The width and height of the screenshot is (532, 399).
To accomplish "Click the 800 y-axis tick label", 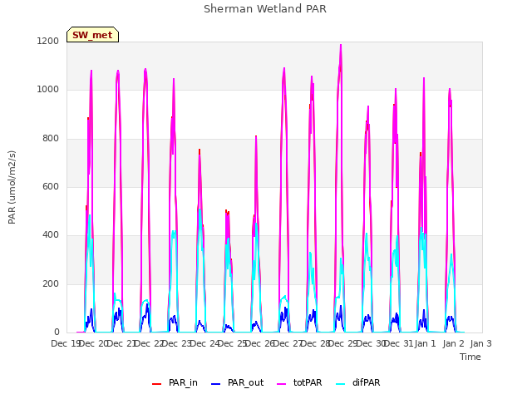I will click(51, 138).
